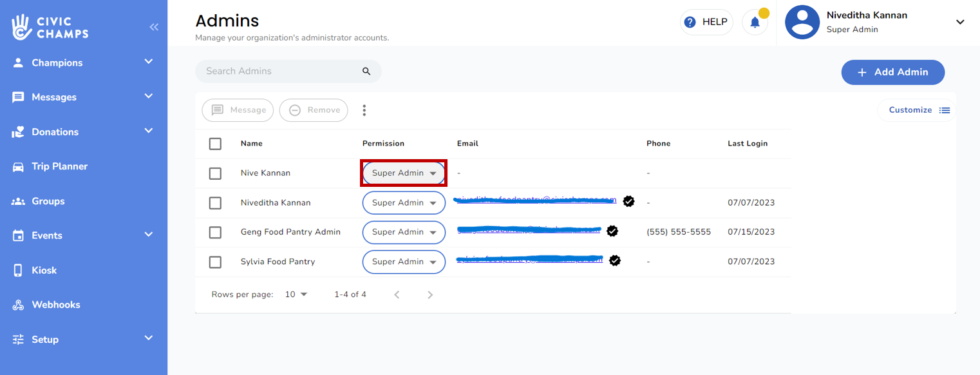The image size is (980, 375).
Task: Navigate to Webhooks in sidebar
Action: (56, 305)
